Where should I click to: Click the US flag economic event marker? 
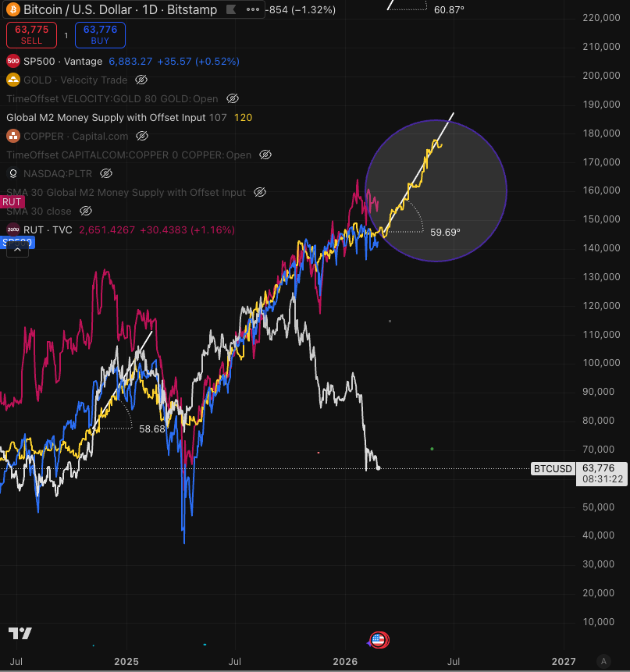[379, 640]
